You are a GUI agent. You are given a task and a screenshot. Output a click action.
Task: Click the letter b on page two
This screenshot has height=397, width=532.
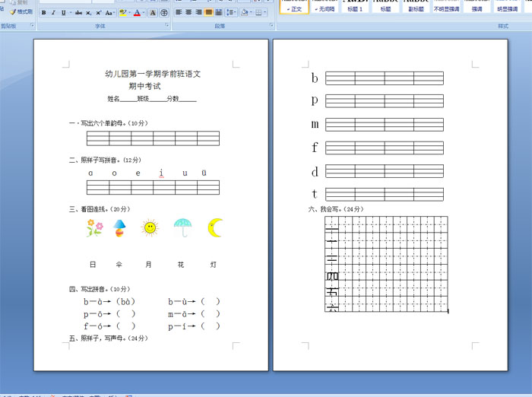[x=315, y=78]
